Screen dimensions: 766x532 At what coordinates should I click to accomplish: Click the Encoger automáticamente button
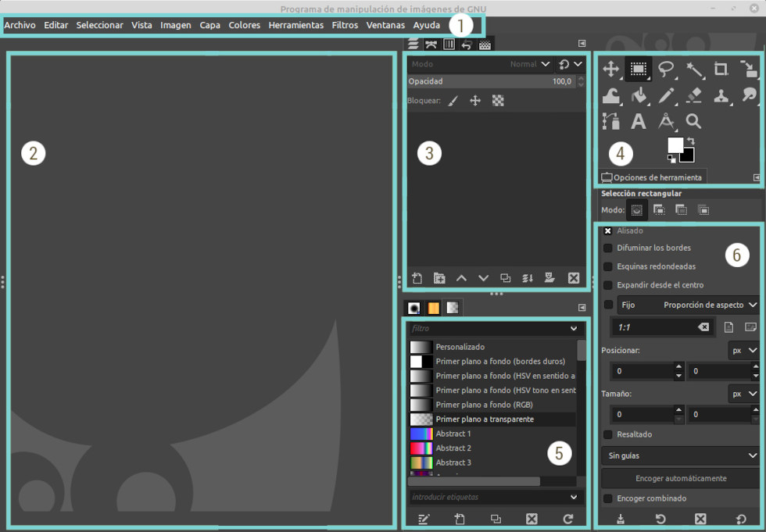(680, 478)
